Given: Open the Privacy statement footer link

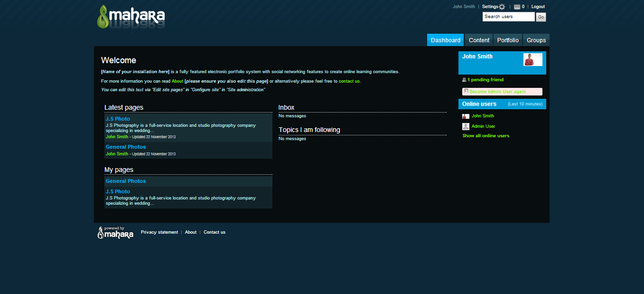Looking at the screenshot, I should coord(159,232).
